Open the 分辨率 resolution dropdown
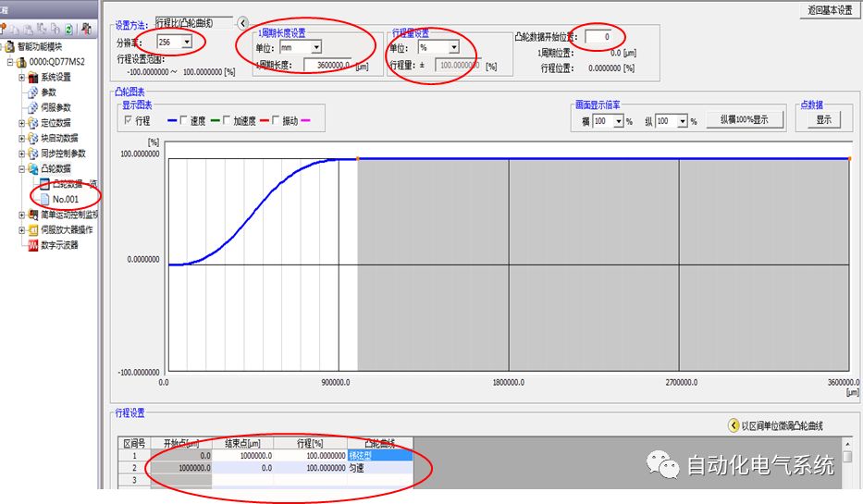Screen dimensions: 863x504 tap(188, 42)
